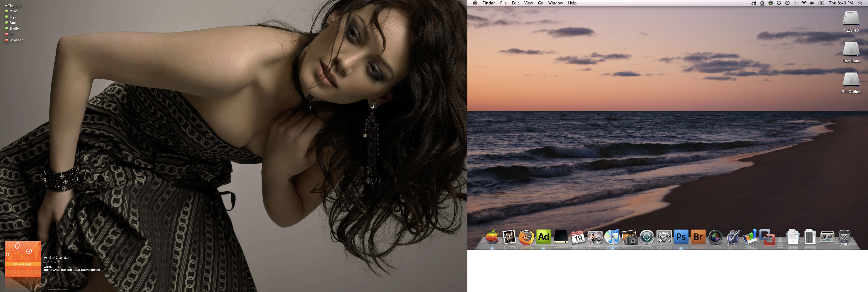Collapse The List buddy group
868x292 pixels.
click(6, 6)
